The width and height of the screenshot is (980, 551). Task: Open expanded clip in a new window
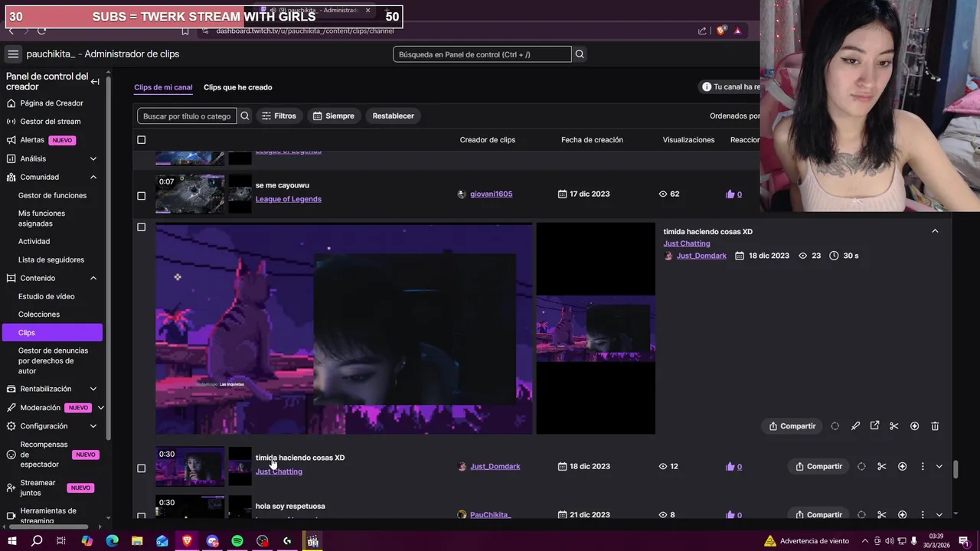pos(874,426)
